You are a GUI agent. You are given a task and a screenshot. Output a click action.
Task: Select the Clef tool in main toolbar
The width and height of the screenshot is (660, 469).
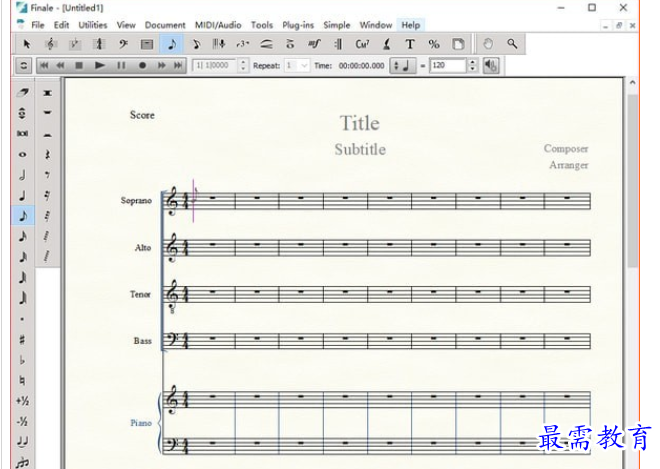(x=123, y=44)
